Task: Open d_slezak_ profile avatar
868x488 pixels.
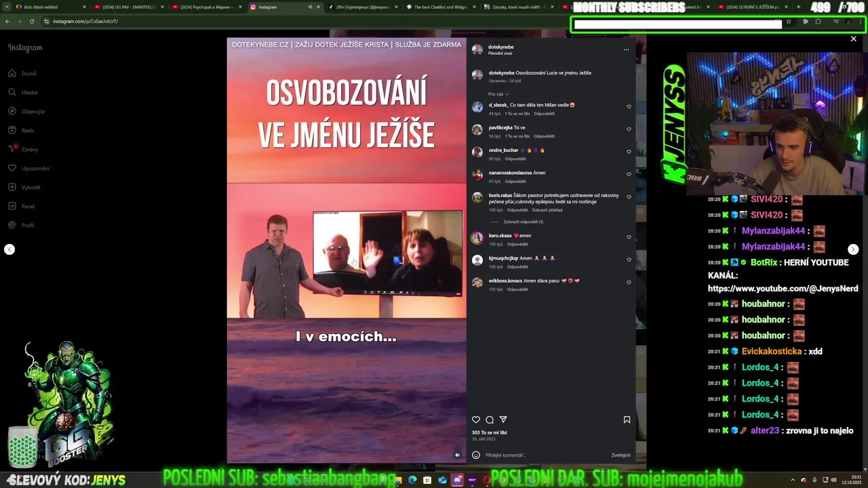Action: click(x=477, y=107)
